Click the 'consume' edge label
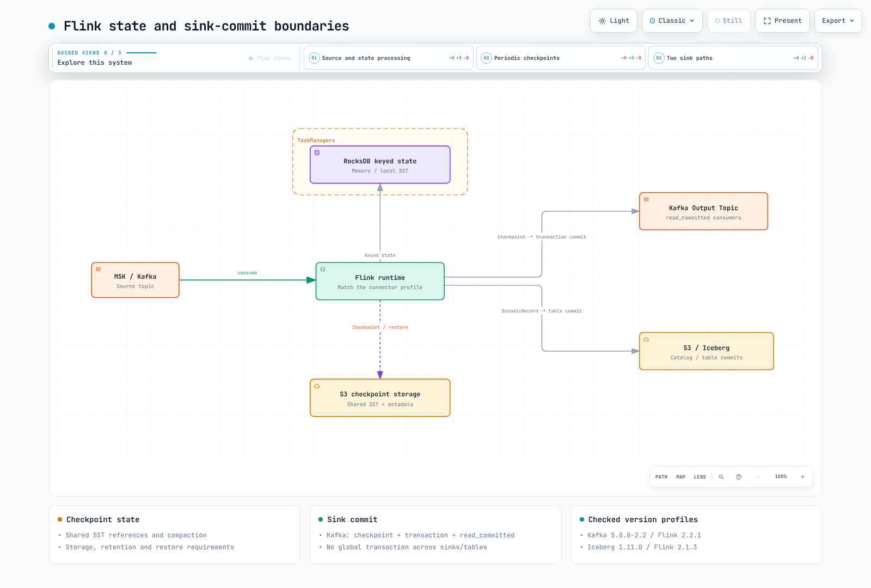Screen dimensions: 871x588 click(247, 273)
